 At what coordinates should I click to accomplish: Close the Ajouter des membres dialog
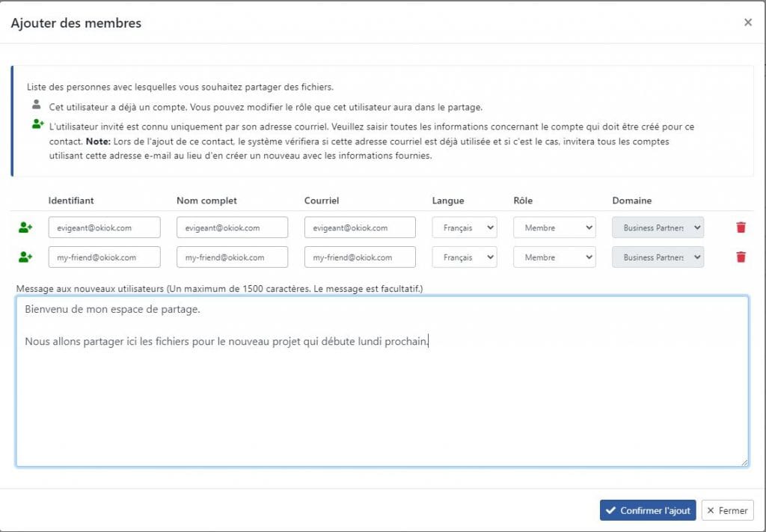(x=748, y=22)
